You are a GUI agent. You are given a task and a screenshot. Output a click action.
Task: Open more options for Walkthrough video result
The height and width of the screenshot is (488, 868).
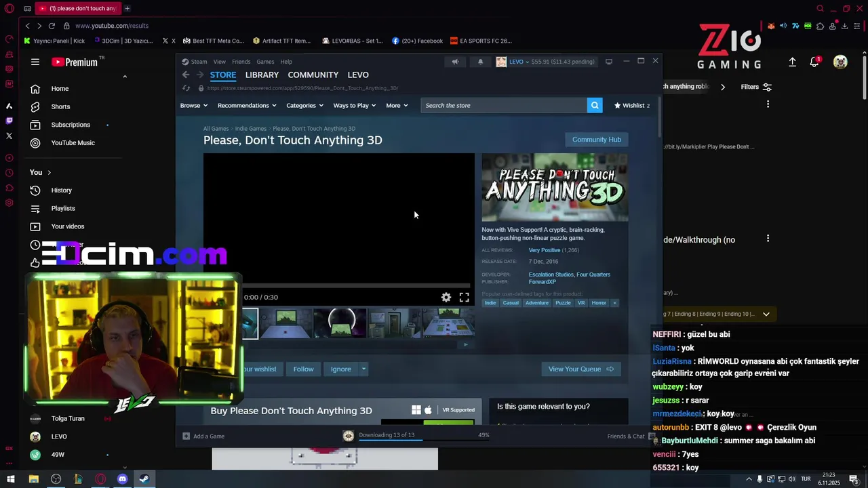(768, 239)
